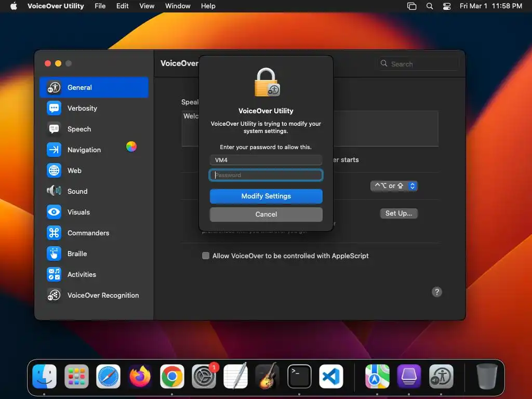This screenshot has width=532, height=399.
Task: Launch Firefox from the Dock
Action: tap(140, 376)
